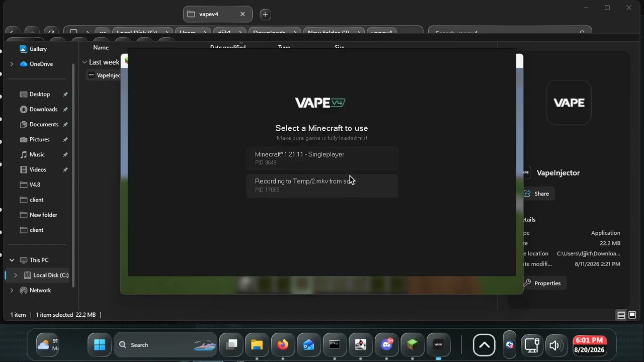The height and width of the screenshot is (362, 644).
Task: Show hidden system tray icons
Action: [484, 345]
